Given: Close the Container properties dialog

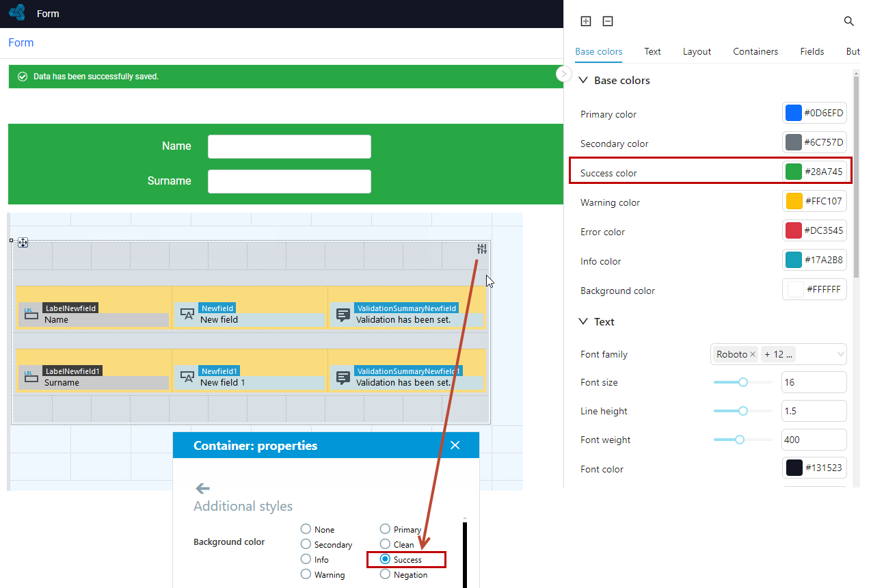Looking at the screenshot, I should pyautogui.click(x=455, y=445).
